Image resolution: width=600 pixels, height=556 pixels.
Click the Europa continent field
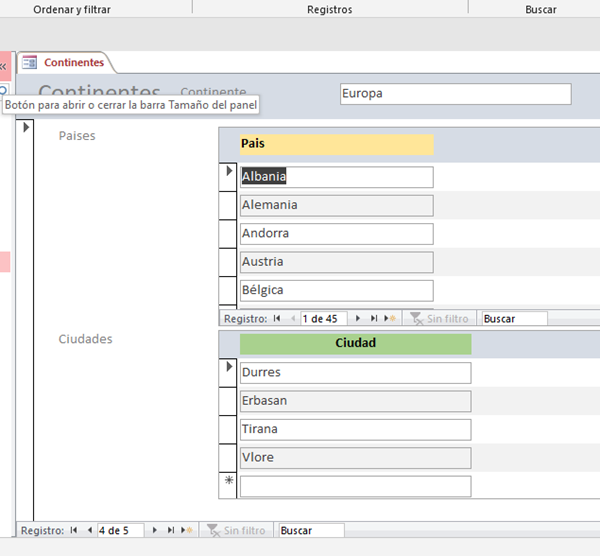tap(455, 94)
